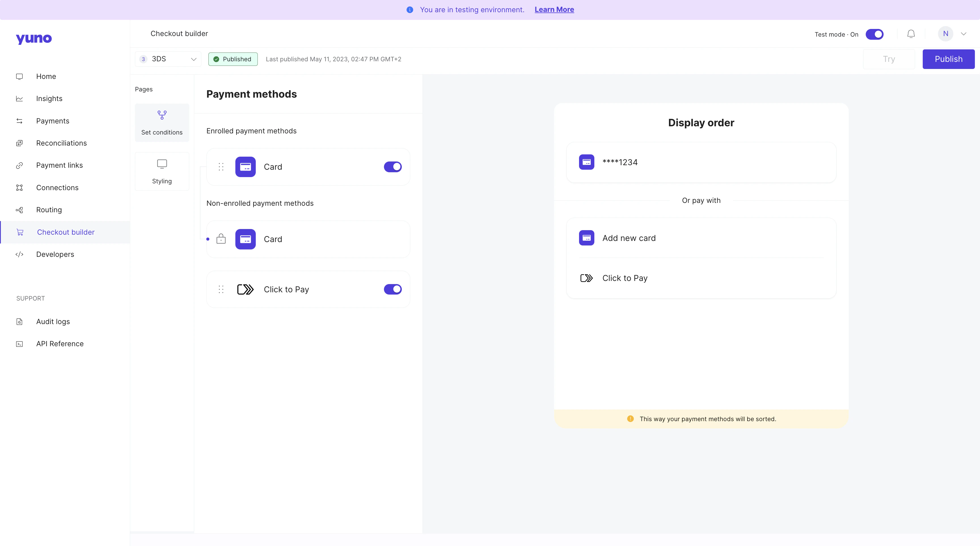The width and height of the screenshot is (980, 546).
Task: Click the notification bell icon
Action: [x=911, y=34]
